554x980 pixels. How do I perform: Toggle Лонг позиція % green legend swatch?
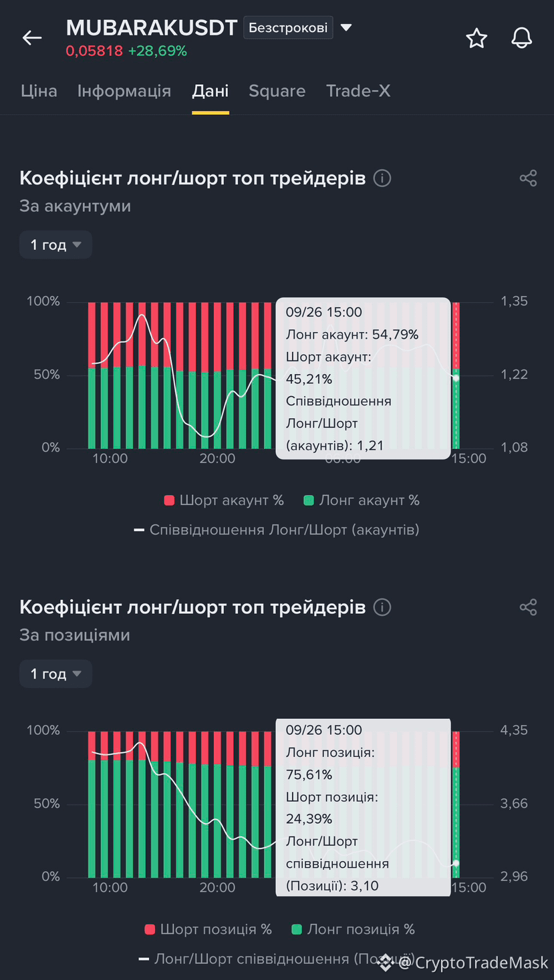click(297, 929)
